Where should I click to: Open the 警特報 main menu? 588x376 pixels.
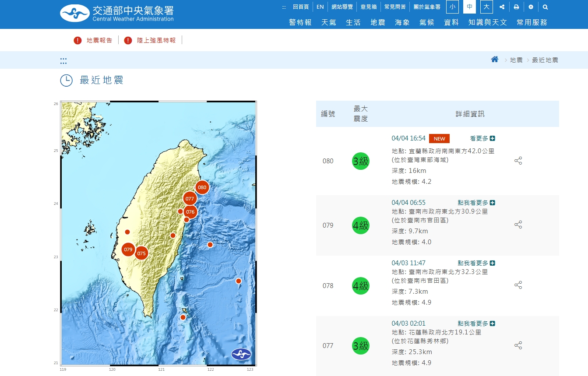tap(300, 22)
